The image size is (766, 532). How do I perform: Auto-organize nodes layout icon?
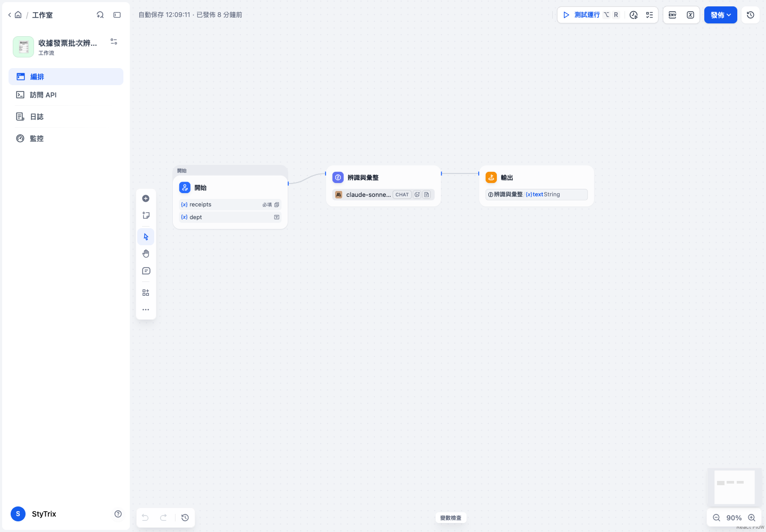click(146, 293)
